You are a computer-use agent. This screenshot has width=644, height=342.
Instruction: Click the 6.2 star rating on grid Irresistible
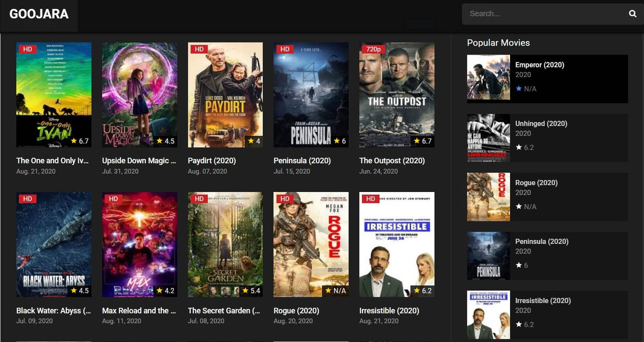coord(423,291)
